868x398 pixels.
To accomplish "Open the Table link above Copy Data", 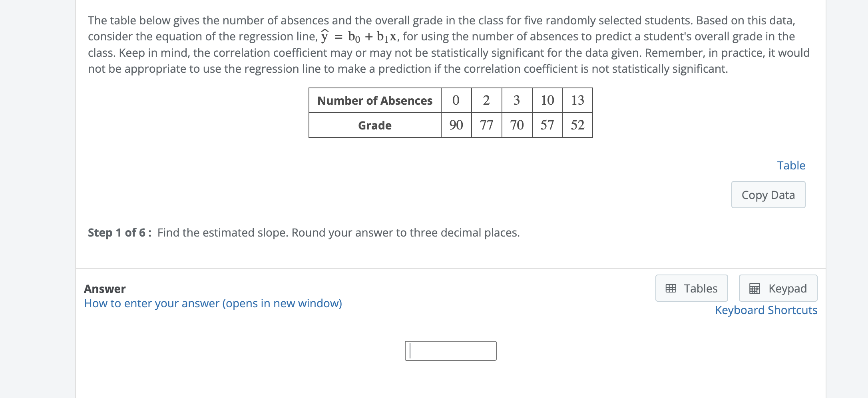I will click(791, 165).
